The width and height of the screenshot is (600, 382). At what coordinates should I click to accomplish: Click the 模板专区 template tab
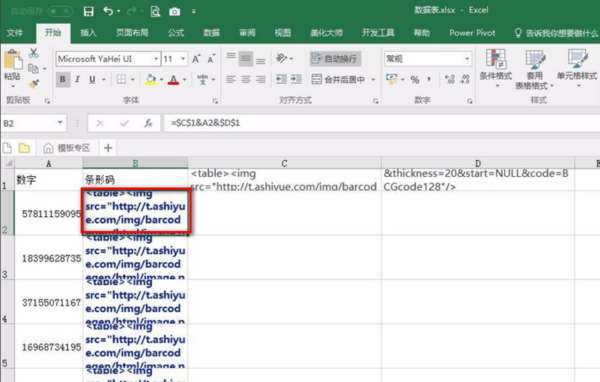(x=66, y=148)
